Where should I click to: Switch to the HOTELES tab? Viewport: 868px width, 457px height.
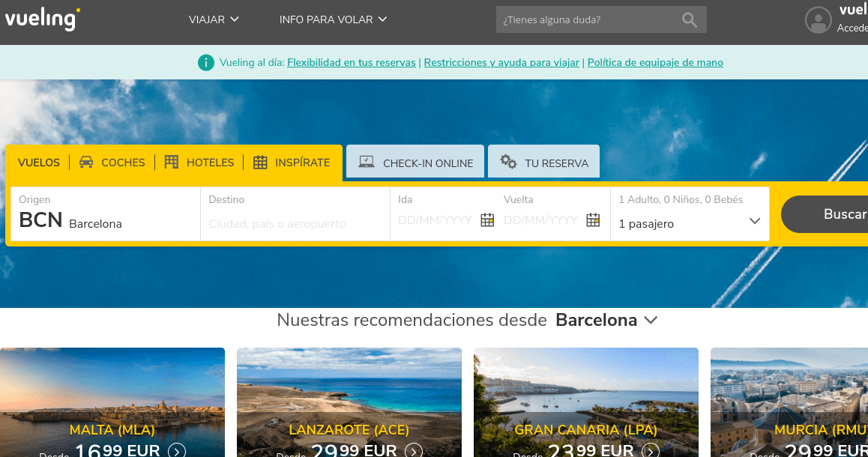199,163
